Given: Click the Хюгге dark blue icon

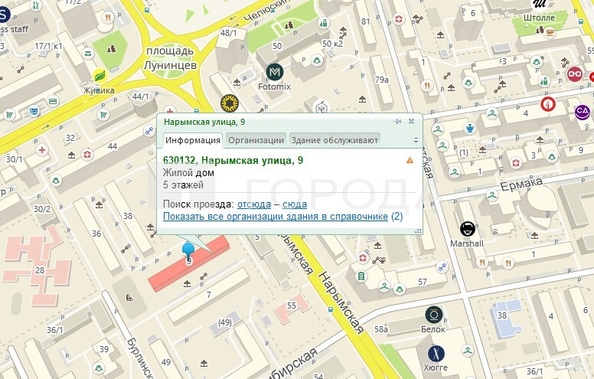Looking at the screenshot, I should pos(436,354).
